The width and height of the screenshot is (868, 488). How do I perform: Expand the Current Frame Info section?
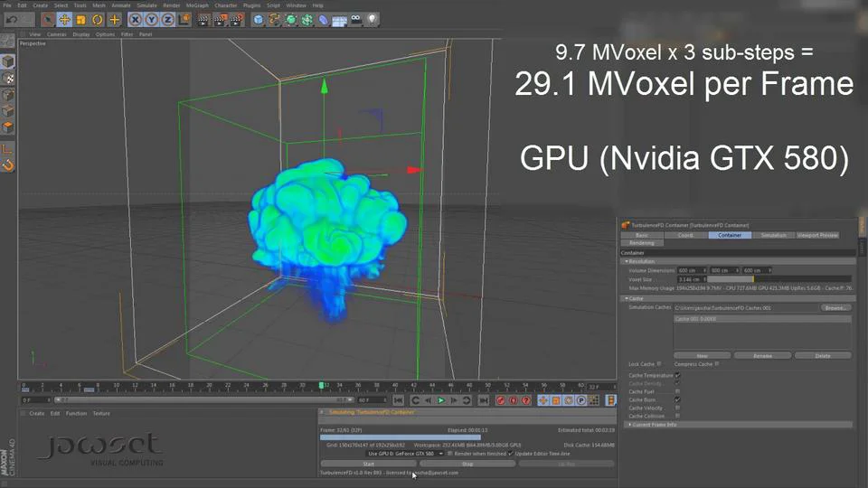pyautogui.click(x=629, y=425)
